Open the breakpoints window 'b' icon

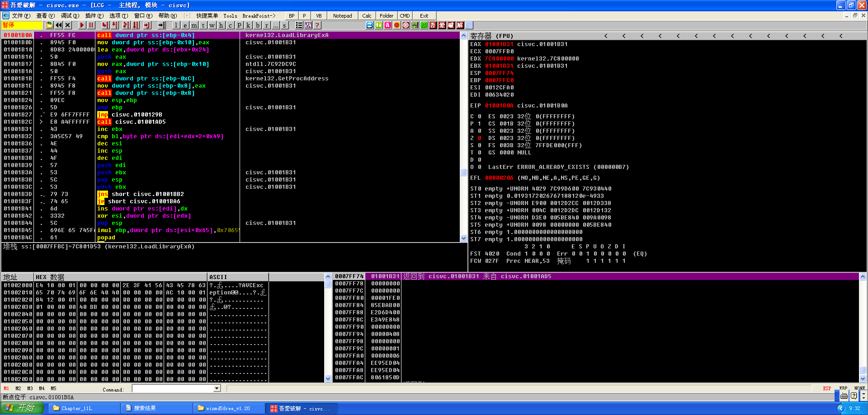257,25
